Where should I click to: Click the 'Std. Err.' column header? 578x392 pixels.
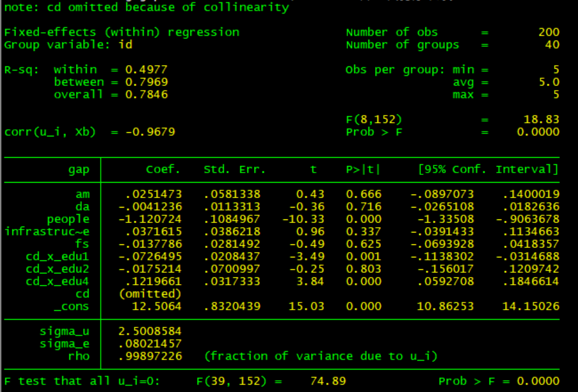[x=234, y=170]
